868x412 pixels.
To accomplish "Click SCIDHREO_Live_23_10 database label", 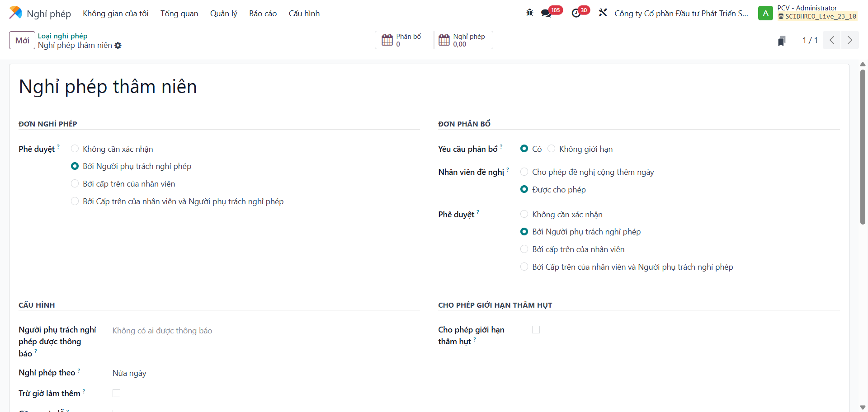I will click(817, 17).
